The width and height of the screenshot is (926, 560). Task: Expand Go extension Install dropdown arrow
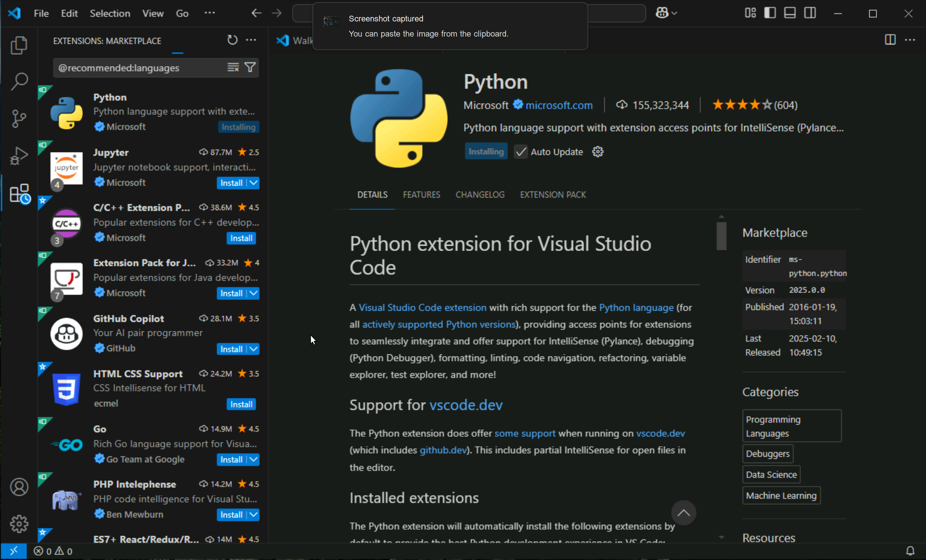coord(254,459)
